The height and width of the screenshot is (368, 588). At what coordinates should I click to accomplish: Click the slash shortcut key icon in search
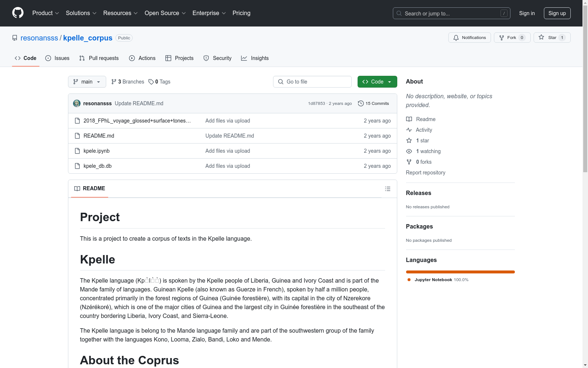click(x=504, y=13)
